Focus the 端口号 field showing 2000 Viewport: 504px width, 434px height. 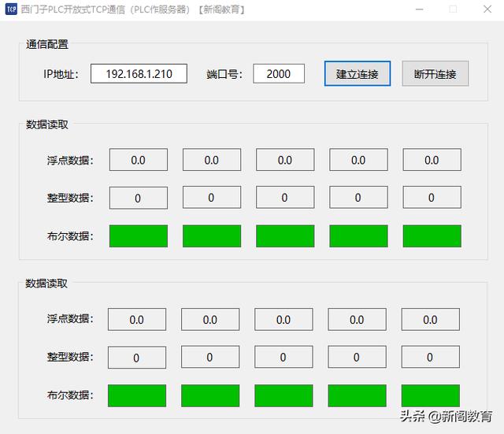[279, 73]
